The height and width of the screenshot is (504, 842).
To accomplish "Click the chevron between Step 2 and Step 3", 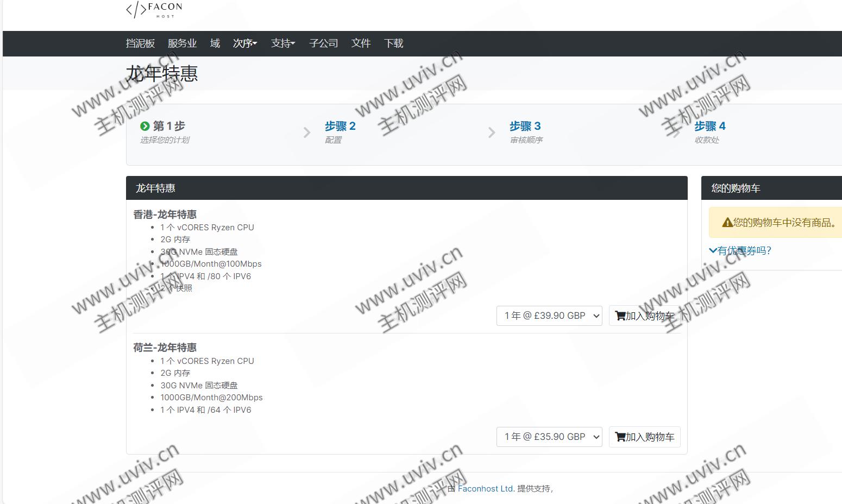I will (492, 133).
